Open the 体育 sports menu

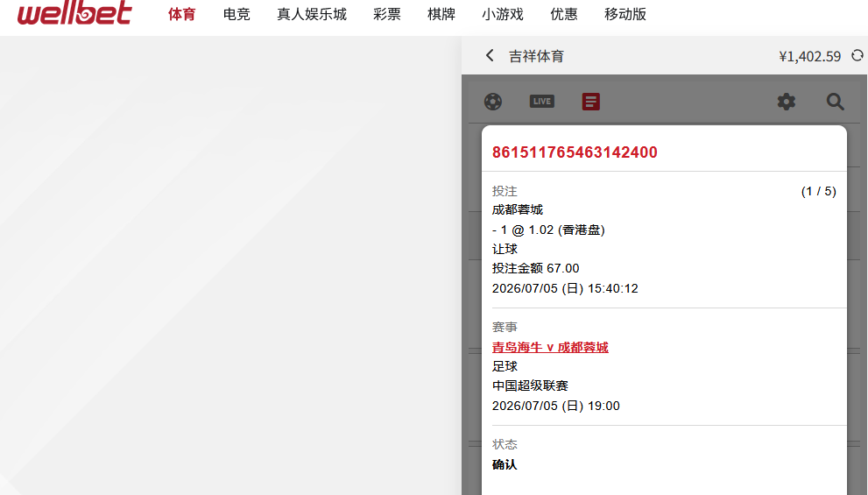[x=182, y=14]
